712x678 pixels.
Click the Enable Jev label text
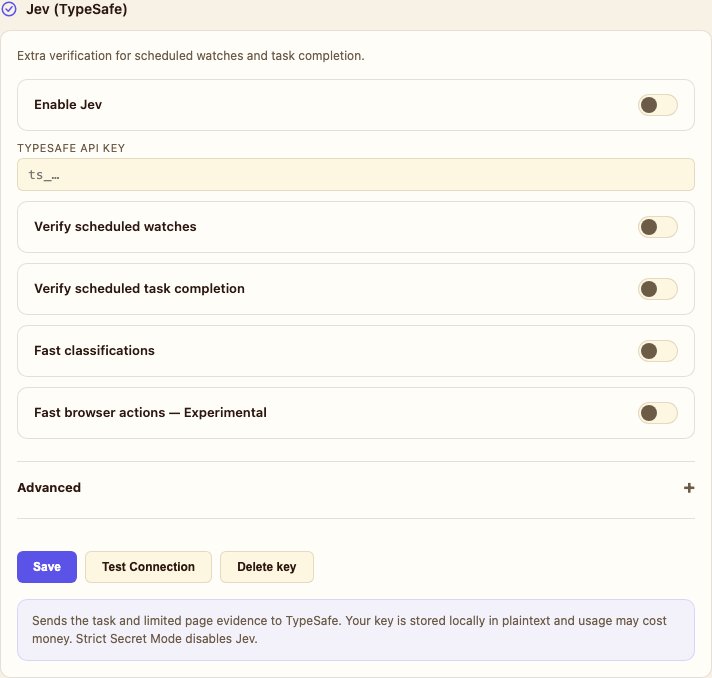click(68, 104)
